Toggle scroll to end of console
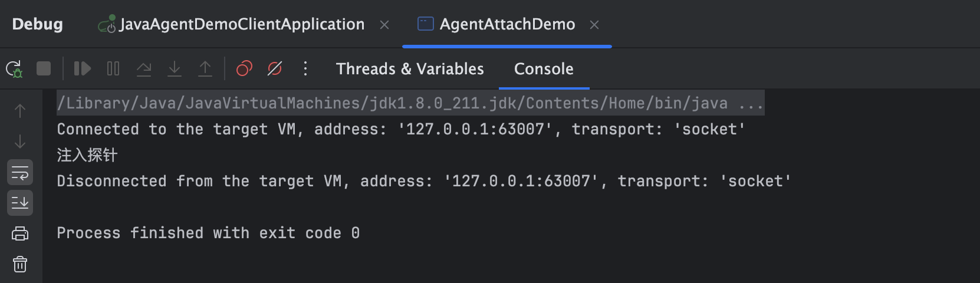 pyautogui.click(x=20, y=203)
